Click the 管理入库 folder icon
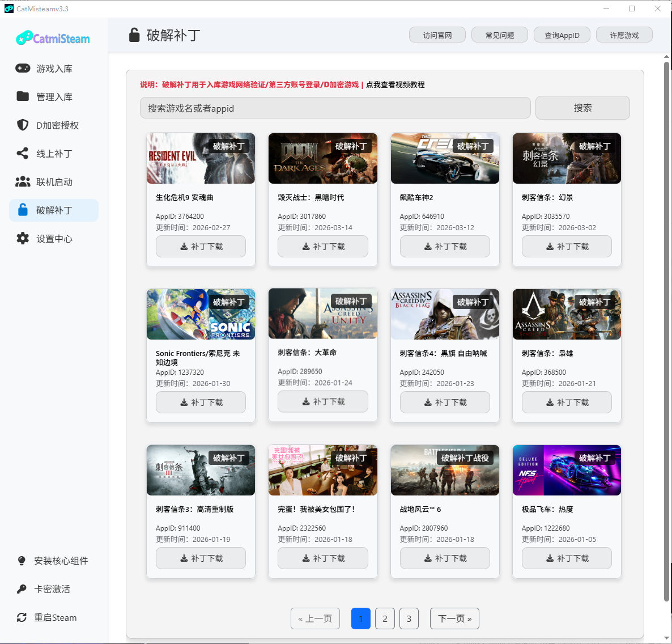Viewport: 672px width, 644px height. click(x=23, y=96)
